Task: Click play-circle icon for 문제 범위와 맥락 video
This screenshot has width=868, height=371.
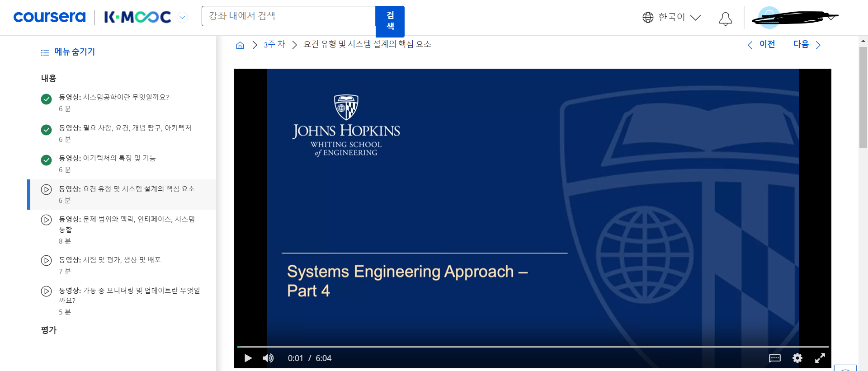Action: coord(46,220)
